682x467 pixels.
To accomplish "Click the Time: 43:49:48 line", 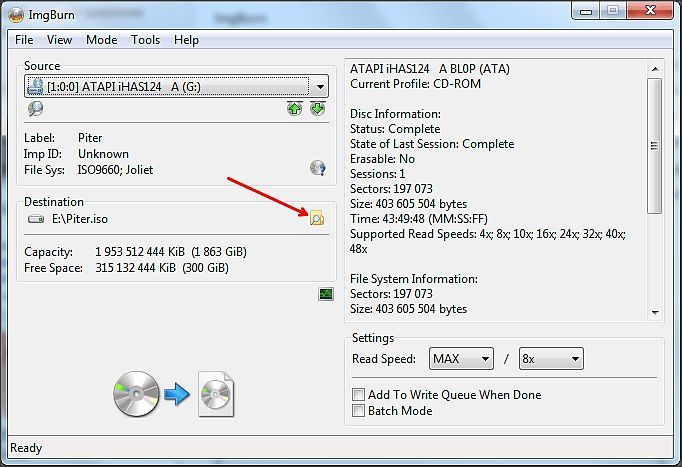I will (x=419, y=219).
